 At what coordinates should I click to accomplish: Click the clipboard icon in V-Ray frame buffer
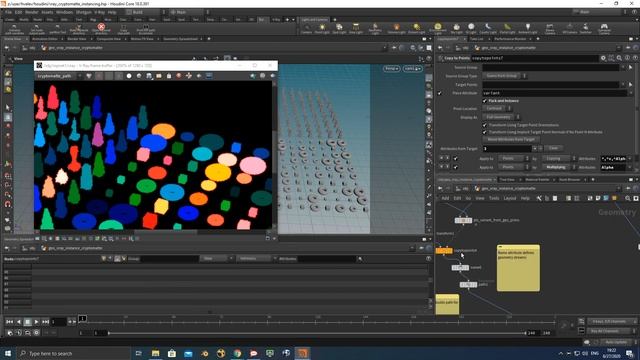coord(169,76)
